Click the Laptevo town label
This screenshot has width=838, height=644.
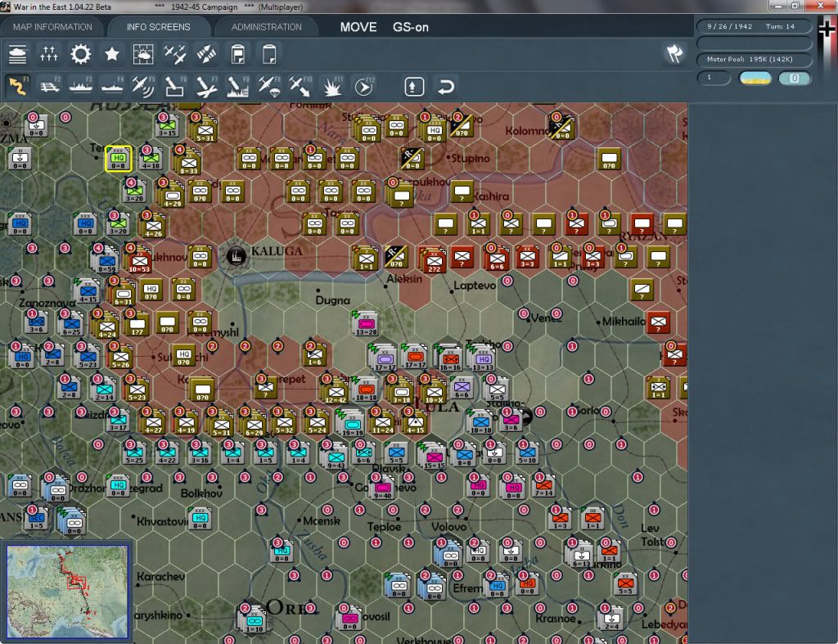click(475, 286)
